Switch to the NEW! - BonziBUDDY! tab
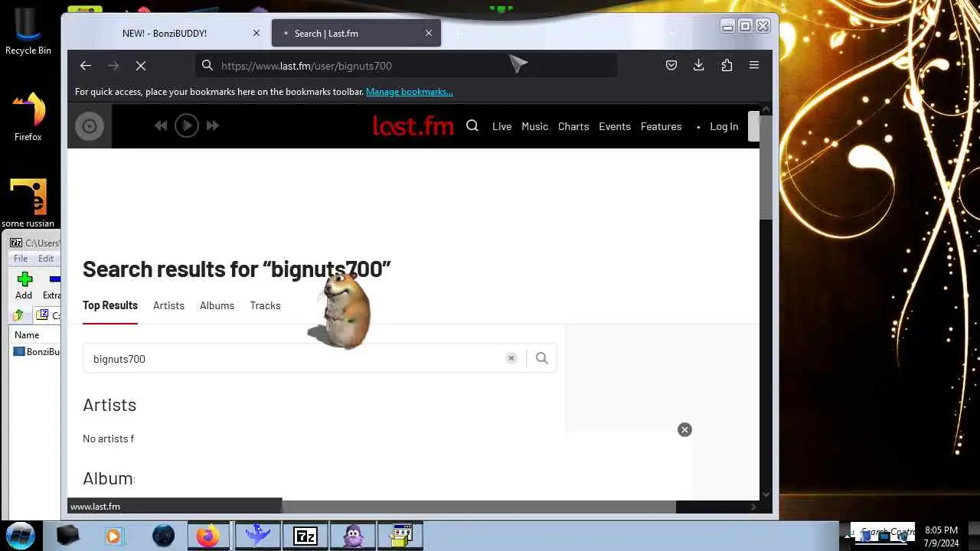Image resolution: width=980 pixels, height=551 pixels. pos(165,33)
